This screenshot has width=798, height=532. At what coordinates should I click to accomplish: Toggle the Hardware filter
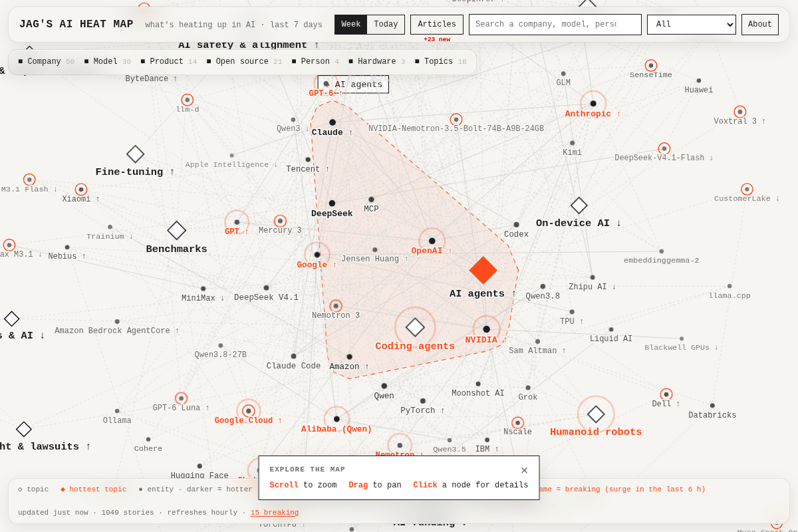click(x=376, y=62)
